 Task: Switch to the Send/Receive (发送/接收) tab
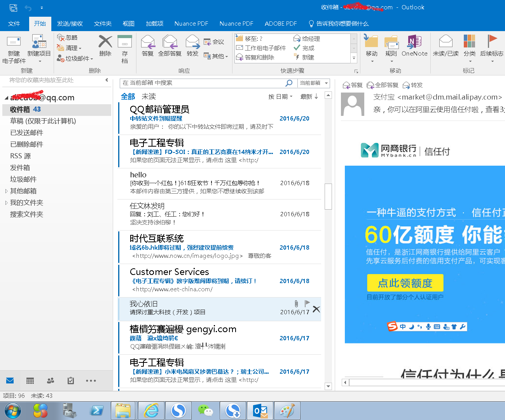(x=70, y=24)
